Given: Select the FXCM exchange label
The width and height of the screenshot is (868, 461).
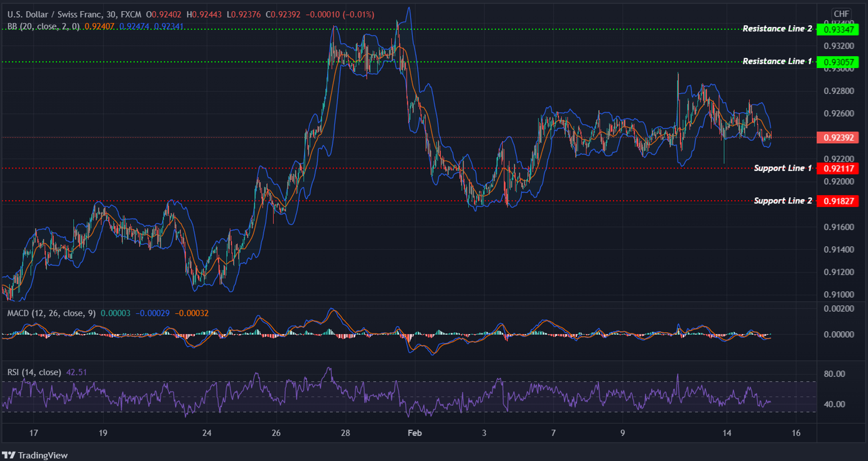Looking at the screenshot, I should coord(132,14).
